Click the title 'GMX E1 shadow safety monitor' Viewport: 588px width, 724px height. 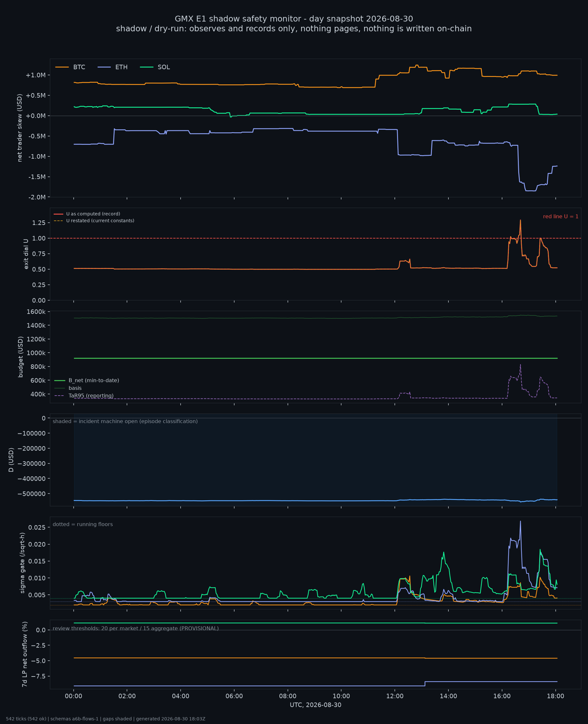294,19
